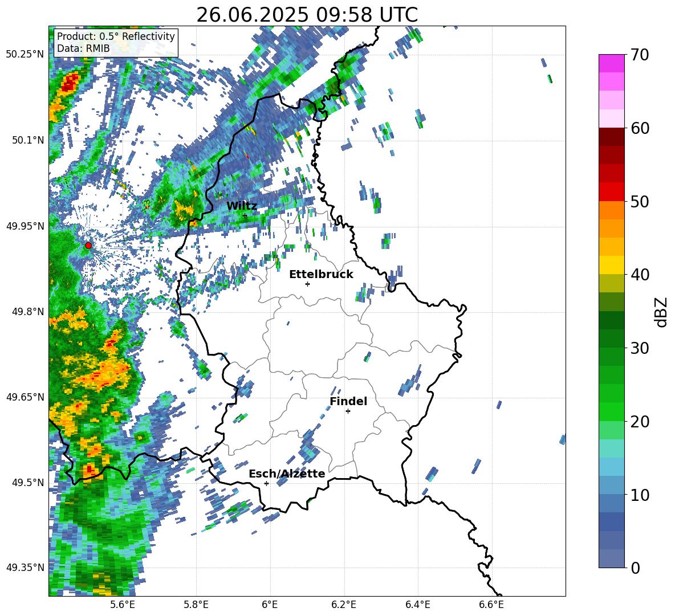
Task: Select the Findel city label
Action: click(x=348, y=401)
